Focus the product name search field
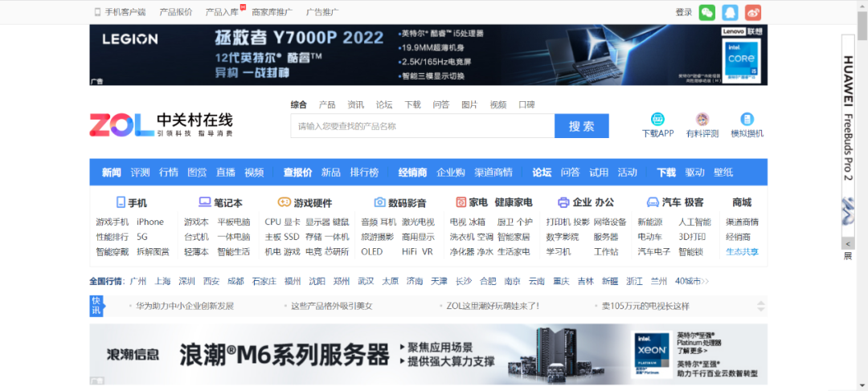 [x=423, y=126]
